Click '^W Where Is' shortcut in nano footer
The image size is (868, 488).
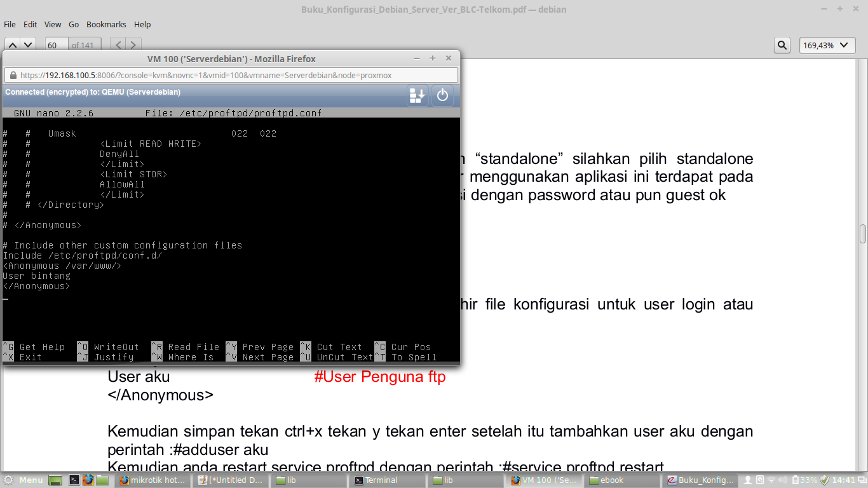(182, 357)
